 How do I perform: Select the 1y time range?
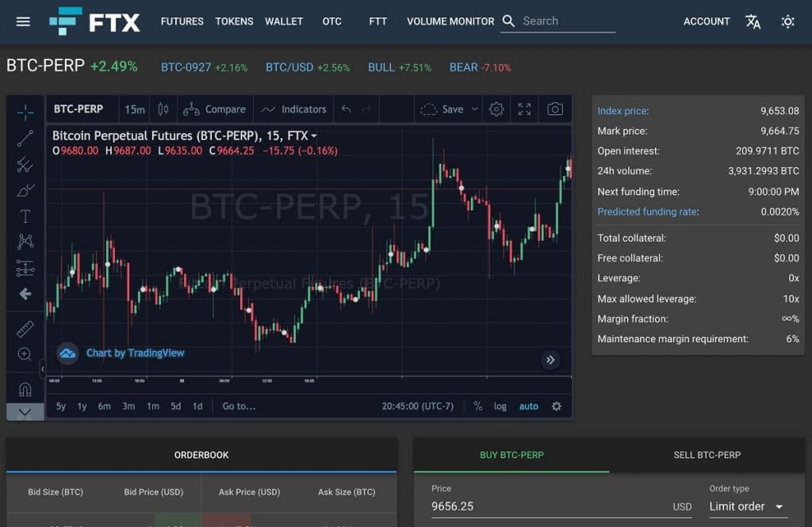click(x=82, y=407)
